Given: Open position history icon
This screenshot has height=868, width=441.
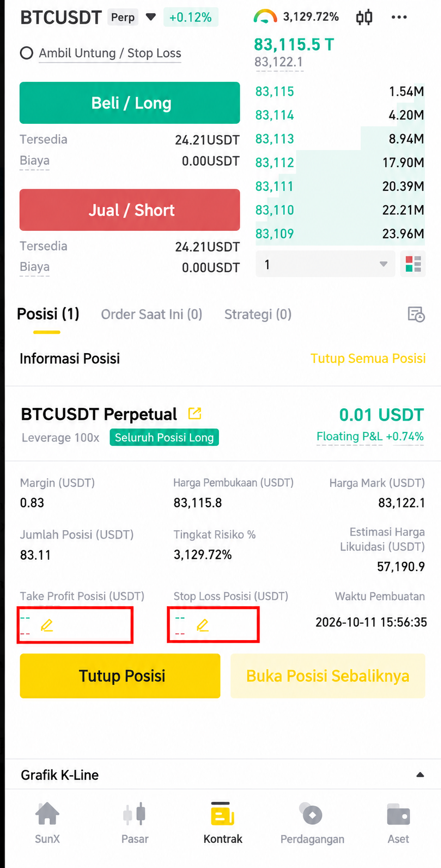Looking at the screenshot, I should coord(416,314).
